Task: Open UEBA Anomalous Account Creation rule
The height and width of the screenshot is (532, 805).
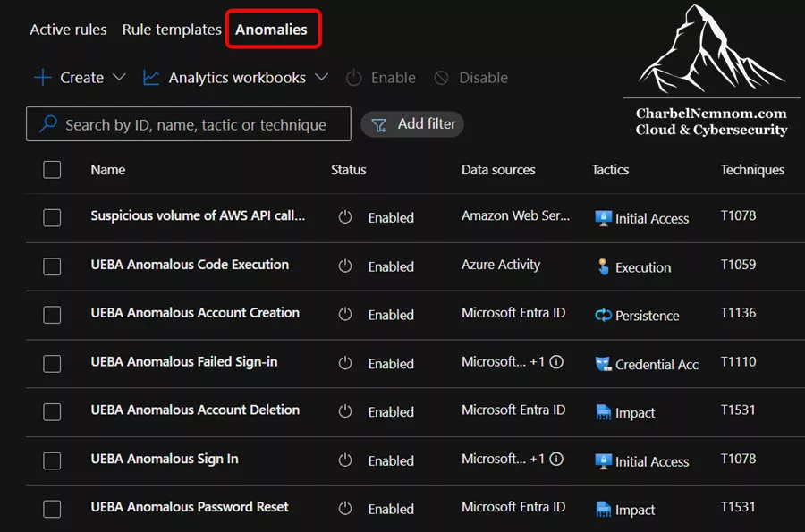Action: [x=195, y=313]
